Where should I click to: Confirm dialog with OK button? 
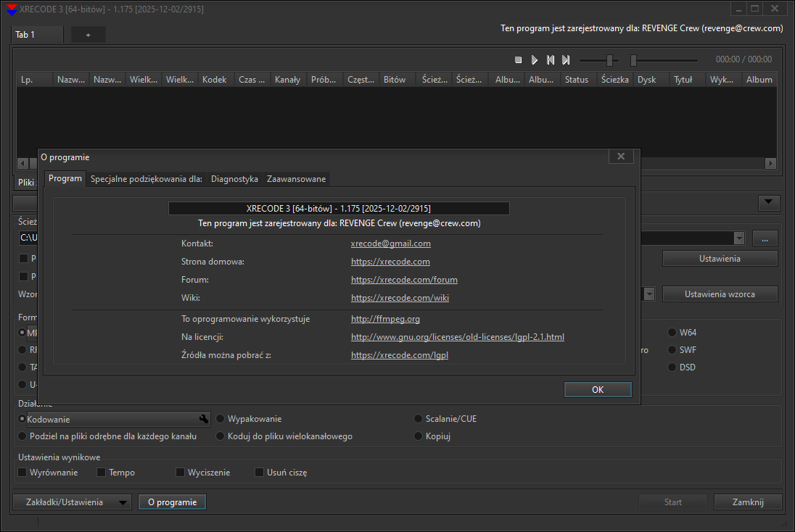(598, 390)
